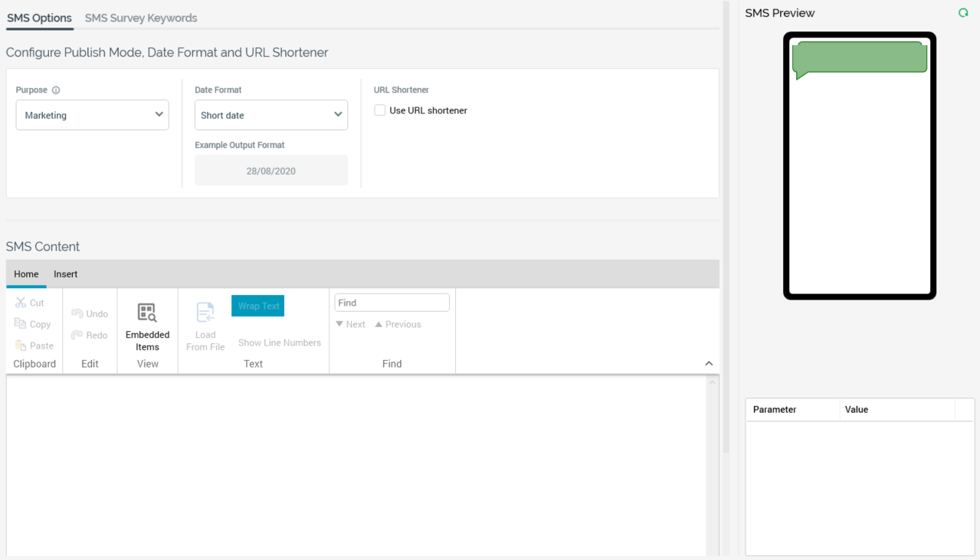Click the Load From File icon

[205, 313]
